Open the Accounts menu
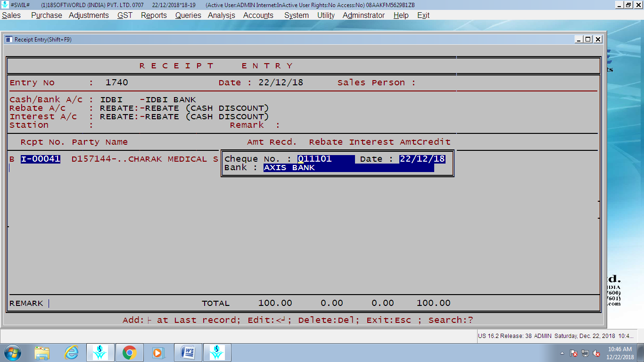Viewport: 644px width, 362px height. tap(258, 15)
